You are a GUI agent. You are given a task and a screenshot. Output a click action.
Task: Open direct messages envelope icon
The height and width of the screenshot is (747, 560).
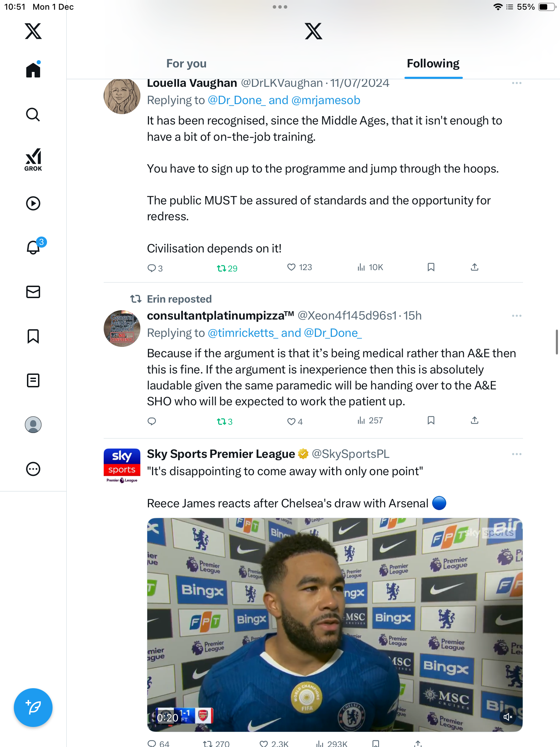(33, 292)
